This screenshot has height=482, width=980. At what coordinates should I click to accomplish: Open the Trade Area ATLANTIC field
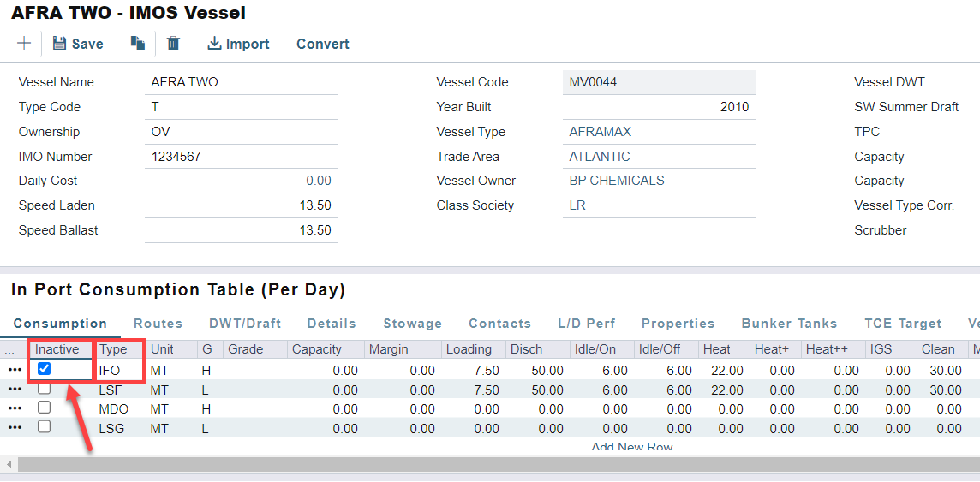pos(658,157)
